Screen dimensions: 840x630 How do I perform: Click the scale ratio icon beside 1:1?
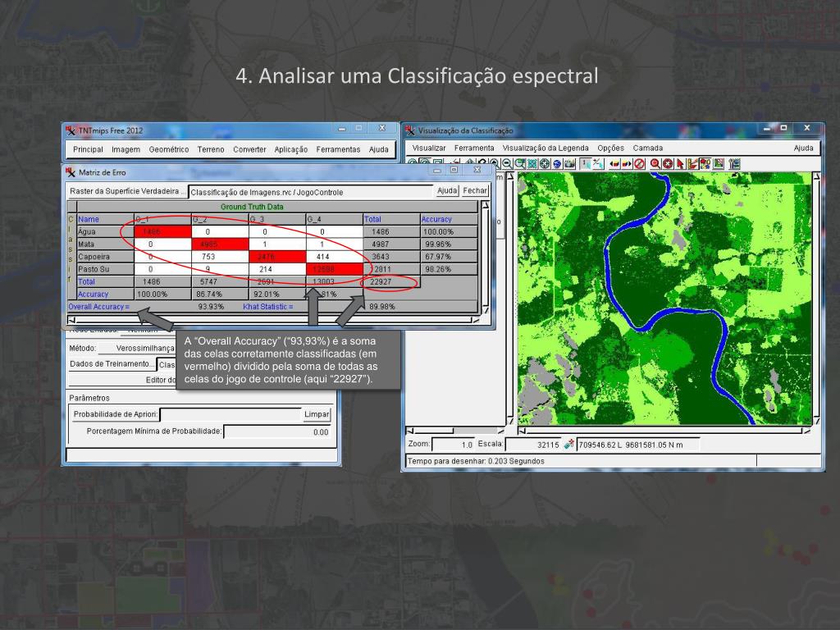598,163
